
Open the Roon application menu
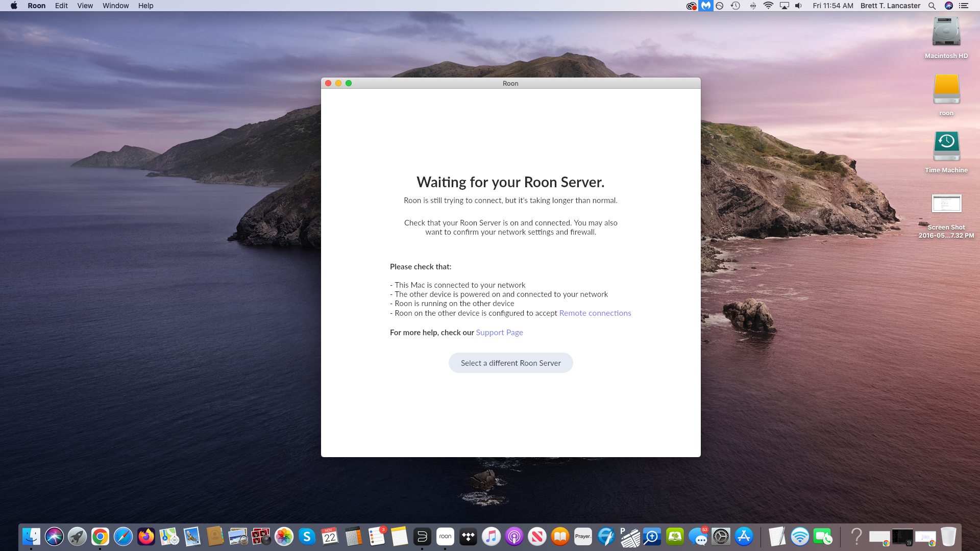pos(36,6)
